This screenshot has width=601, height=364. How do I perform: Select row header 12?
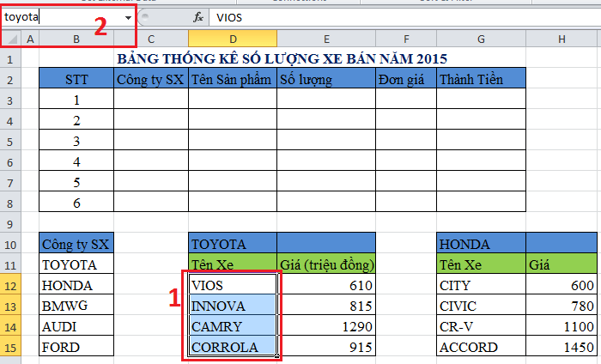tap(10, 286)
